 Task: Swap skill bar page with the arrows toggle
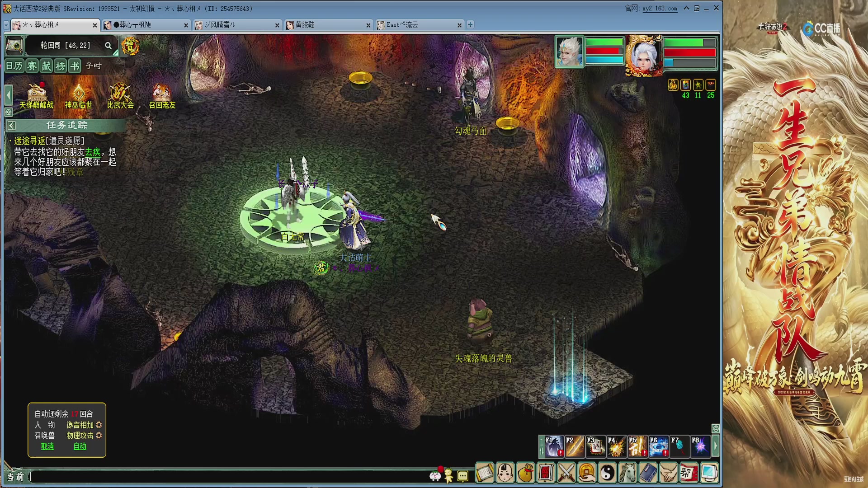point(542,446)
